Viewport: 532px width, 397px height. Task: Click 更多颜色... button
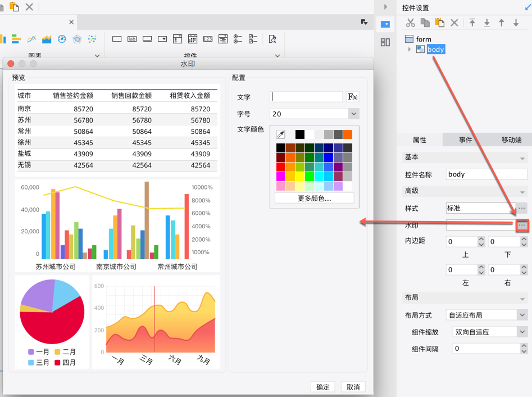314,198
